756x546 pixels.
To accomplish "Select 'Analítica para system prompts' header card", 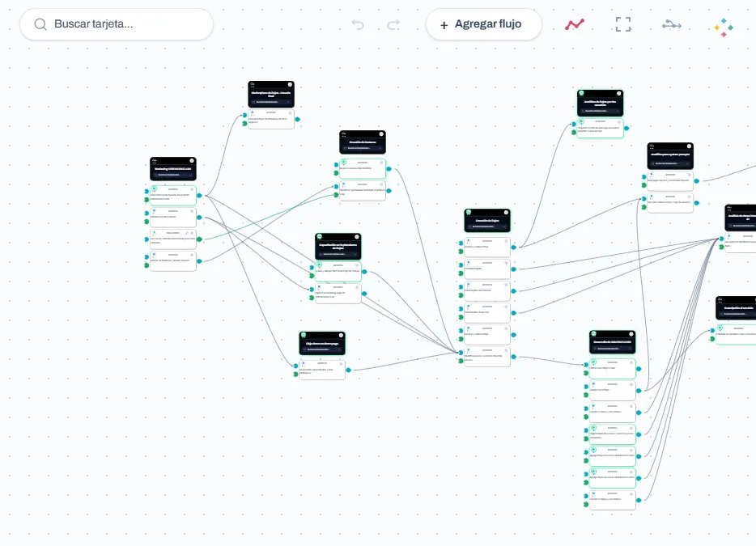I will coord(670,155).
